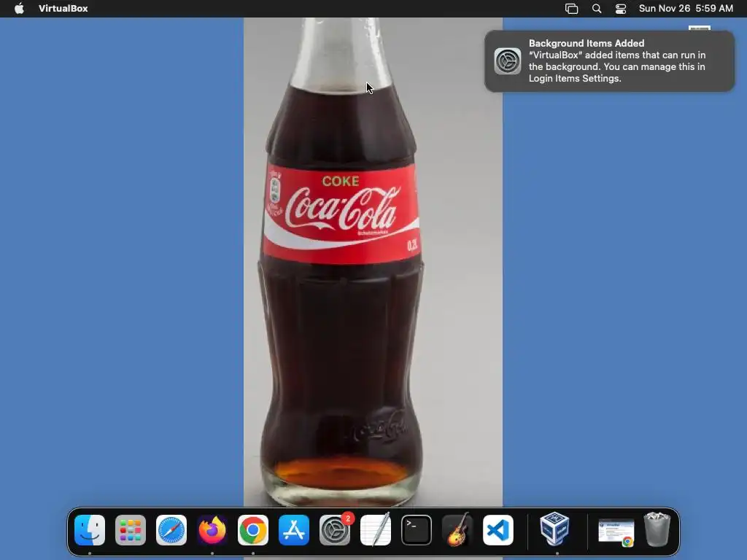Image resolution: width=747 pixels, height=560 pixels.
Task: Open the VirtualBox application menu
Action: coord(63,9)
